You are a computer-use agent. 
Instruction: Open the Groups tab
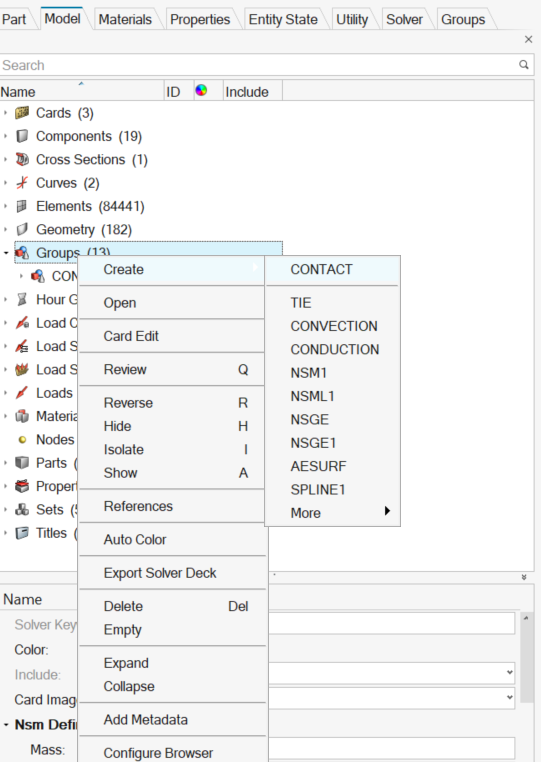pos(463,19)
